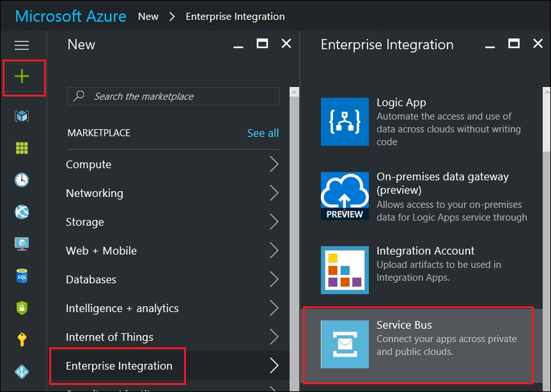Open the Service Bus title
This screenshot has width=551, height=392.
point(404,325)
